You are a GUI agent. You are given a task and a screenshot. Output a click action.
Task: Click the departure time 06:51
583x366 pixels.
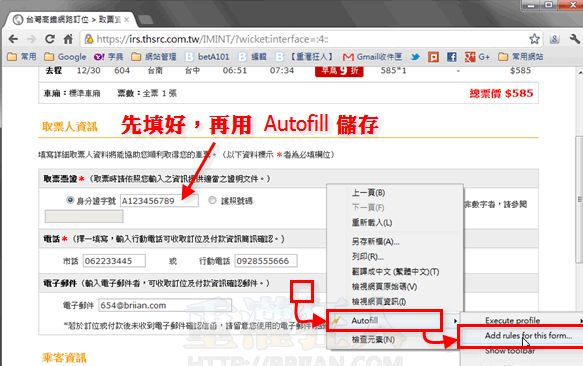235,70
